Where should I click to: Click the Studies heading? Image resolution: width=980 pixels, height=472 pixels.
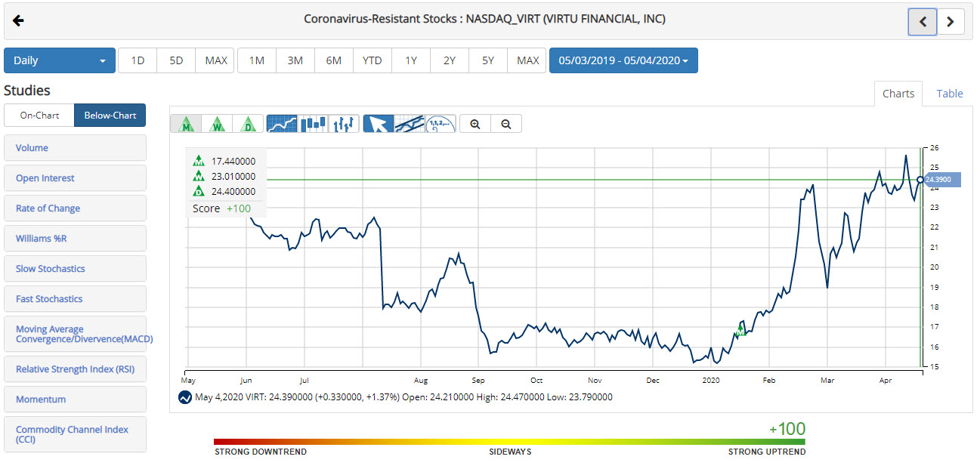click(x=27, y=91)
